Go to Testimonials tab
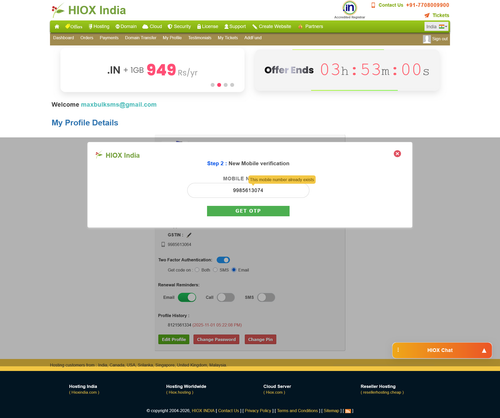This screenshot has height=418, width=500. [200, 38]
